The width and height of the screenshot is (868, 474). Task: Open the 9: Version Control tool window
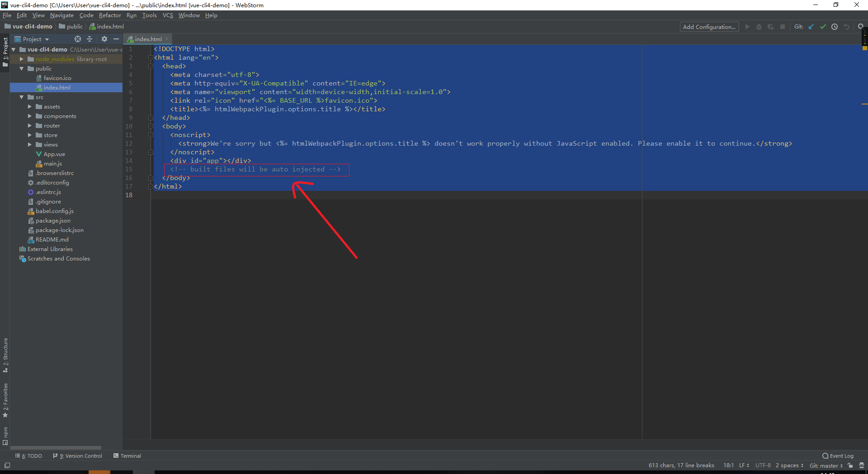click(x=77, y=456)
